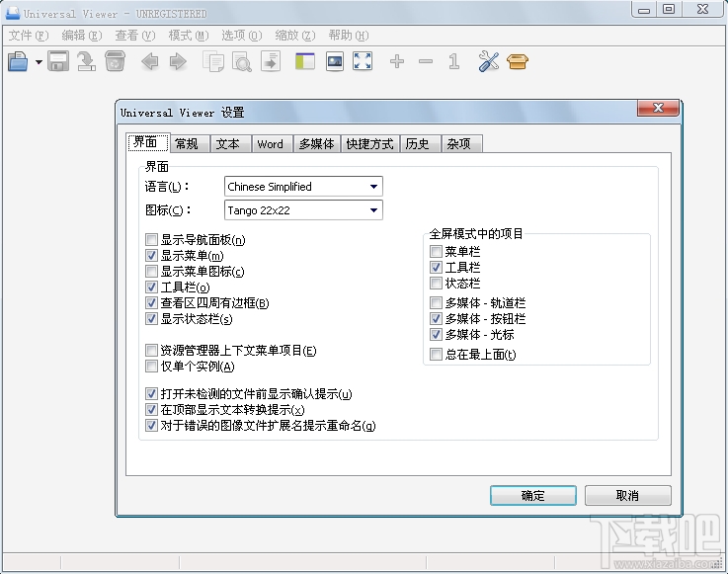Screen dimensions: 728x574
Task: Check 总在最上面(t) checkbox
Action: click(x=436, y=355)
